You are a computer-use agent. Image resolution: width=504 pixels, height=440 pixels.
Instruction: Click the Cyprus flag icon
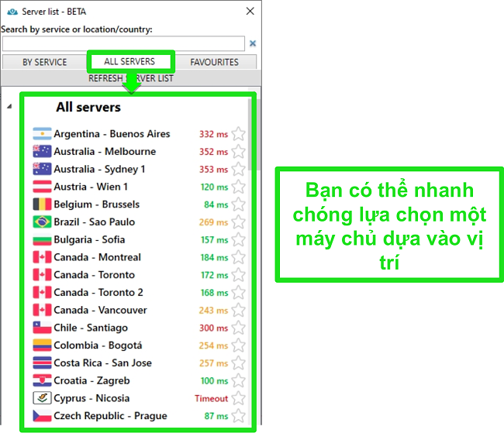click(42, 398)
